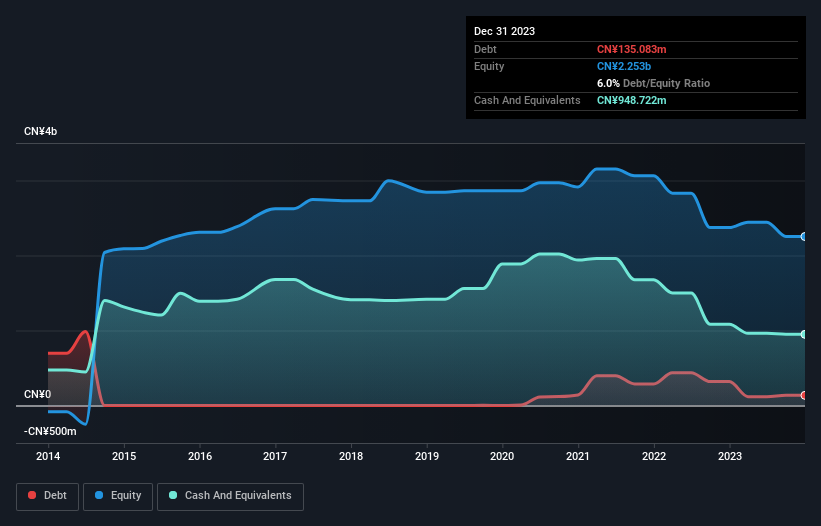Click the teal Cash endpoint marker
The image size is (821, 526).
click(x=803, y=334)
